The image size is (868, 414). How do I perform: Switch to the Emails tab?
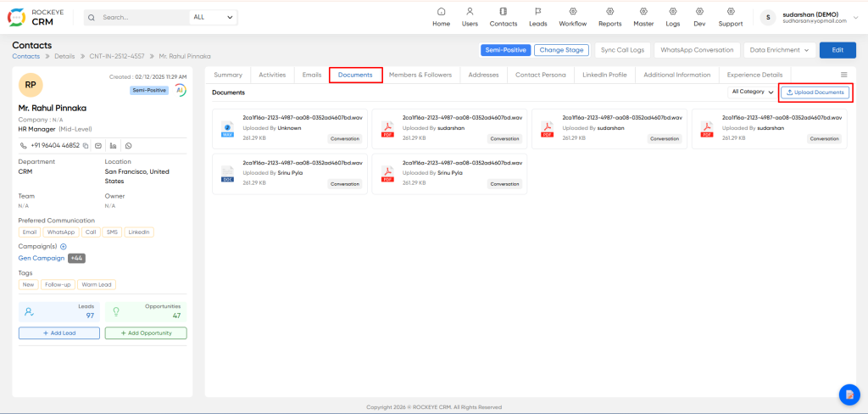pos(312,75)
